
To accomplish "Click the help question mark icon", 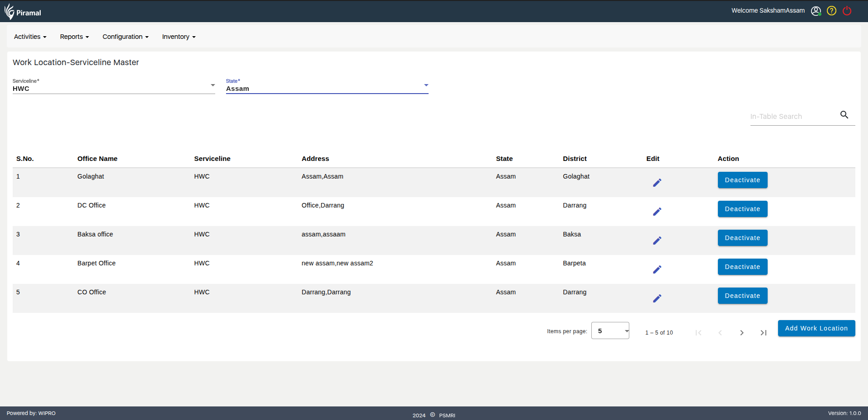I will (831, 11).
